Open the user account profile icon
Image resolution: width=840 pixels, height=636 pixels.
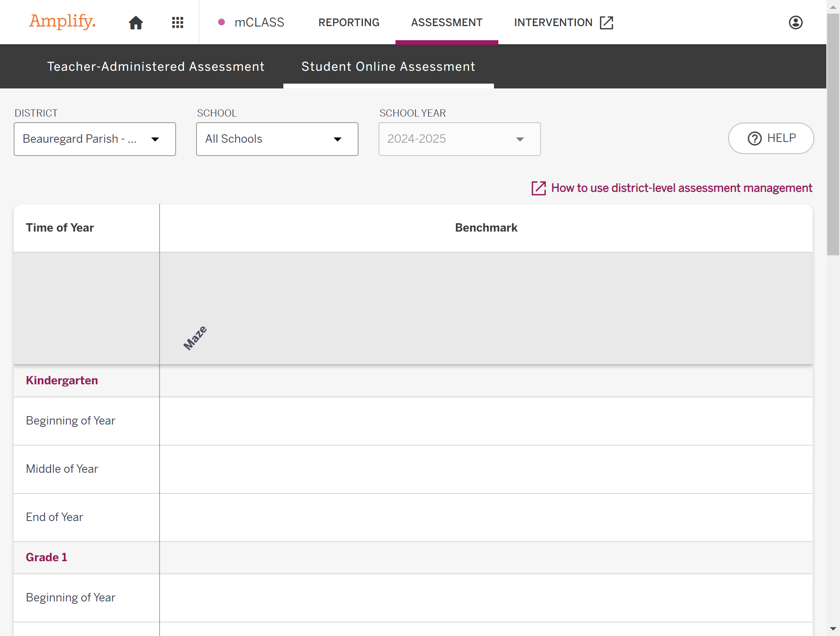[795, 23]
